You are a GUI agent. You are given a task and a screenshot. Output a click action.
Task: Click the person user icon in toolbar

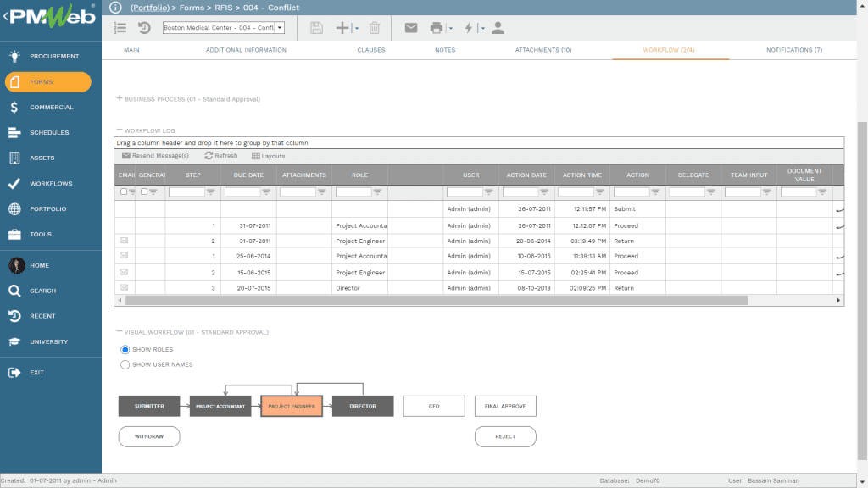point(498,28)
